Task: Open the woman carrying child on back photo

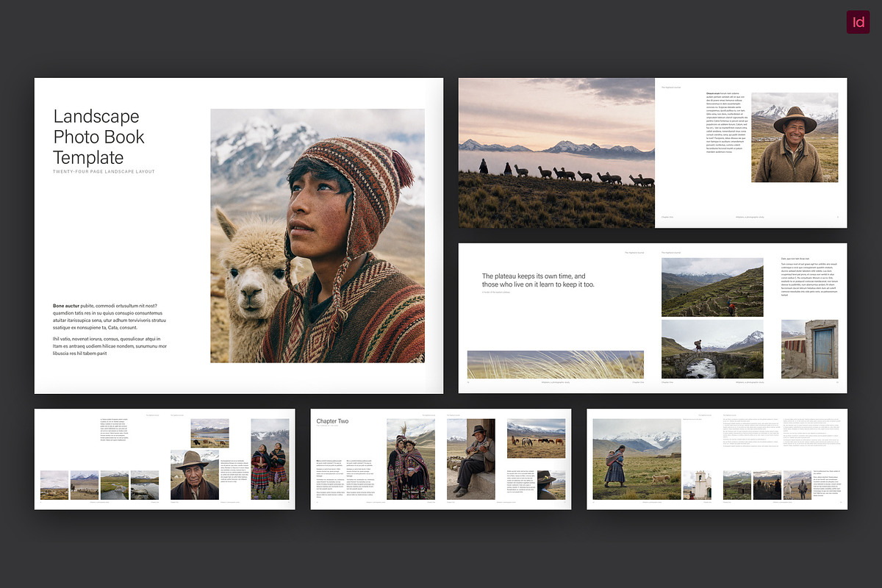Action: pyautogui.click(x=637, y=459)
